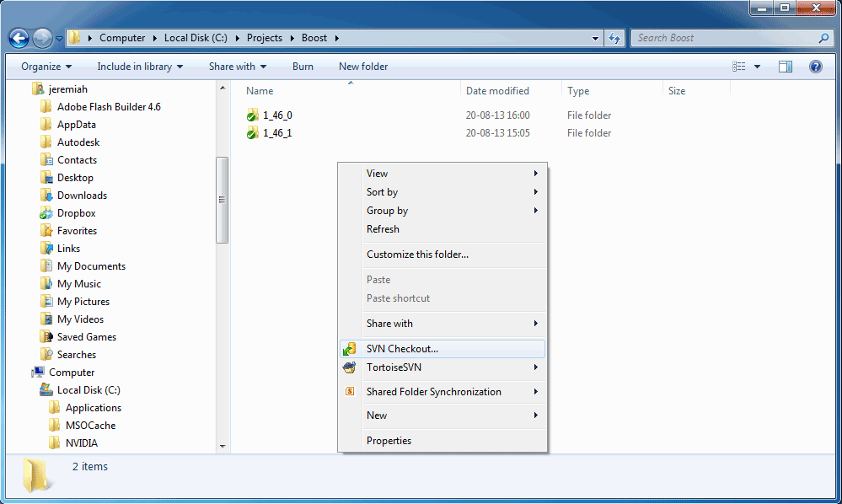
Task: Open Share with submenu in context menu
Action: [x=443, y=324]
